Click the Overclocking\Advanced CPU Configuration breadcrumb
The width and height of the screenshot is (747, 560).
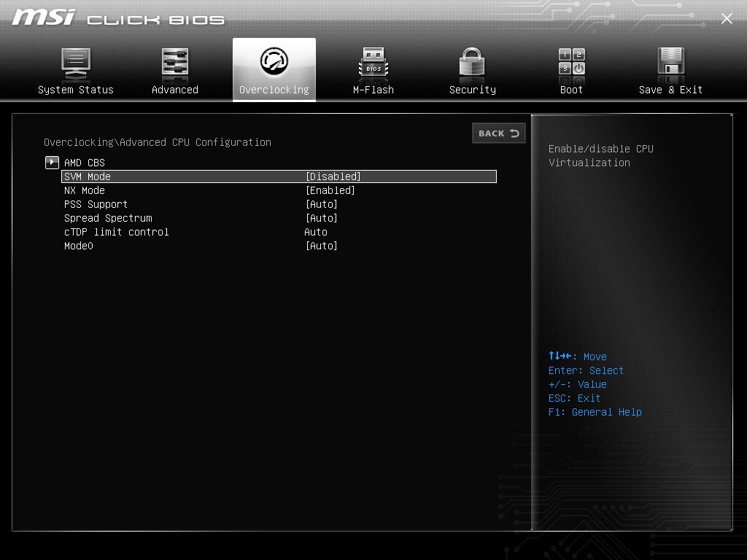[x=158, y=142]
